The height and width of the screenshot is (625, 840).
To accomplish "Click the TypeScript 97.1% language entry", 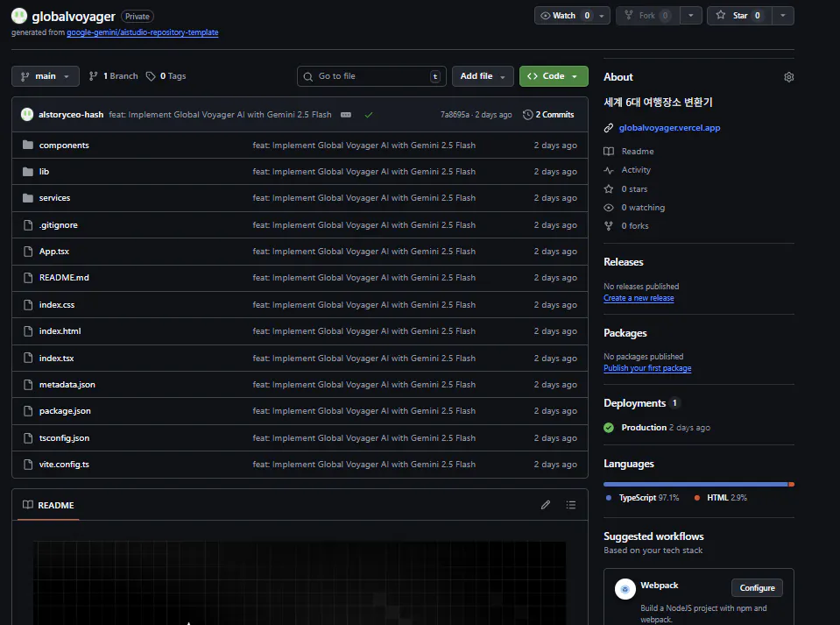I will [642, 498].
